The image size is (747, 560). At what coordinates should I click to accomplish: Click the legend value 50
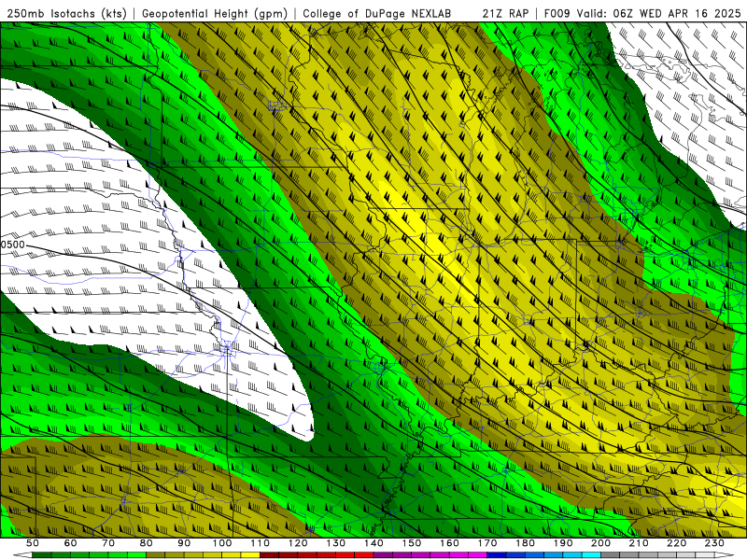(33, 543)
